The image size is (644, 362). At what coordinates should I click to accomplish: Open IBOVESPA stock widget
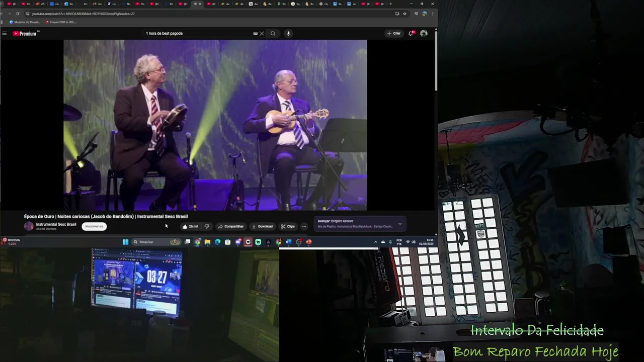tap(11, 242)
